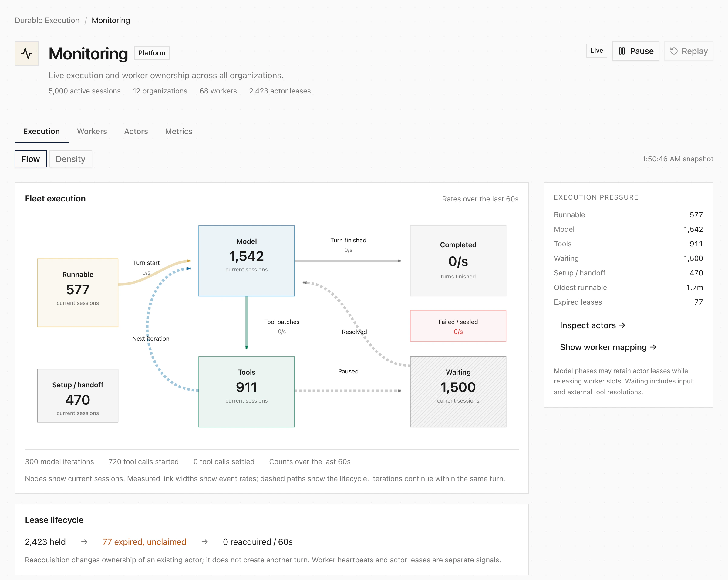Switch to the Actors tab
The image size is (728, 580).
coord(136,131)
